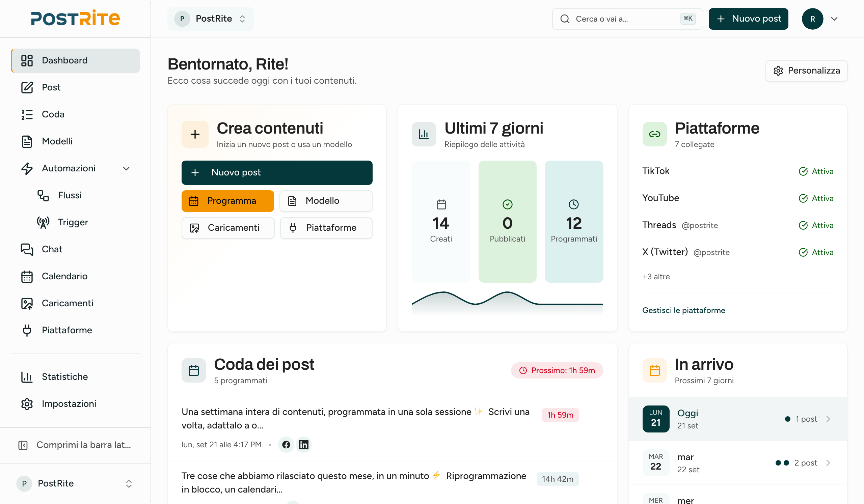The height and width of the screenshot is (504, 864).
Task: Click the activity sparkline chart
Action: pyautogui.click(x=507, y=303)
